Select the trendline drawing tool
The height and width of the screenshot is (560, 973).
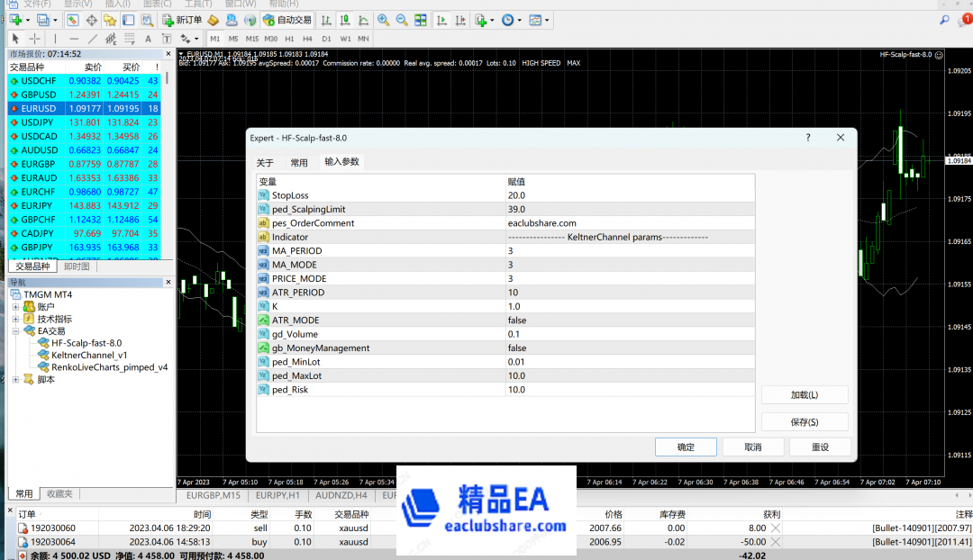click(x=93, y=39)
